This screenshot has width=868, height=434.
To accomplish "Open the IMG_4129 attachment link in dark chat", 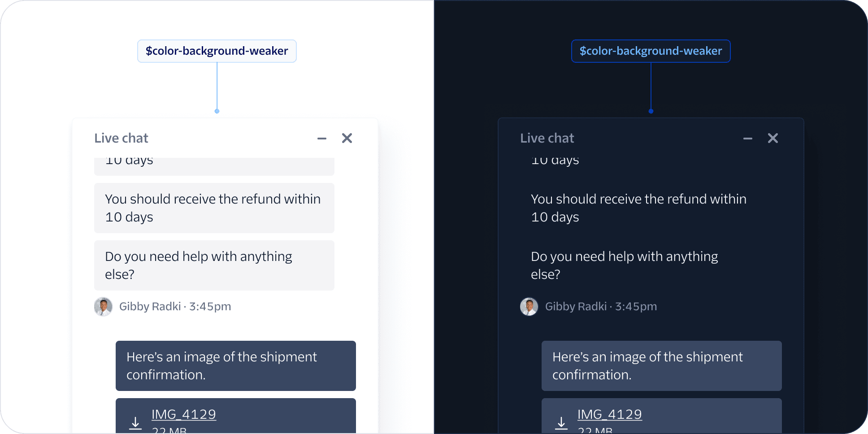I will [x=610, y=414].
